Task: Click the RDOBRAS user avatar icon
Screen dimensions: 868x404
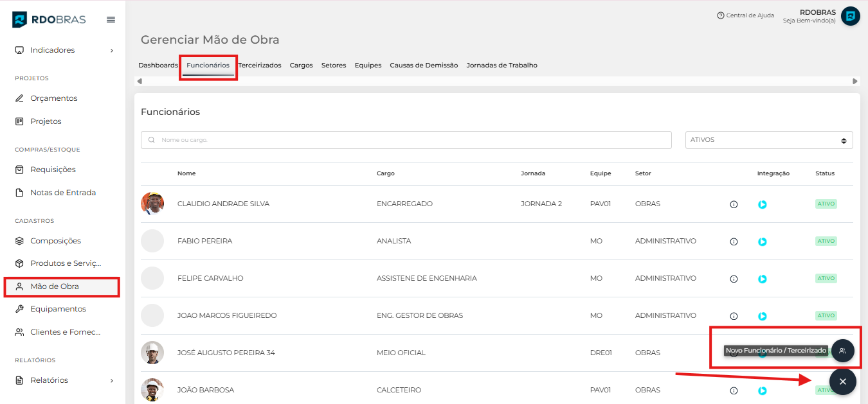Action: (x=850, y=16)
